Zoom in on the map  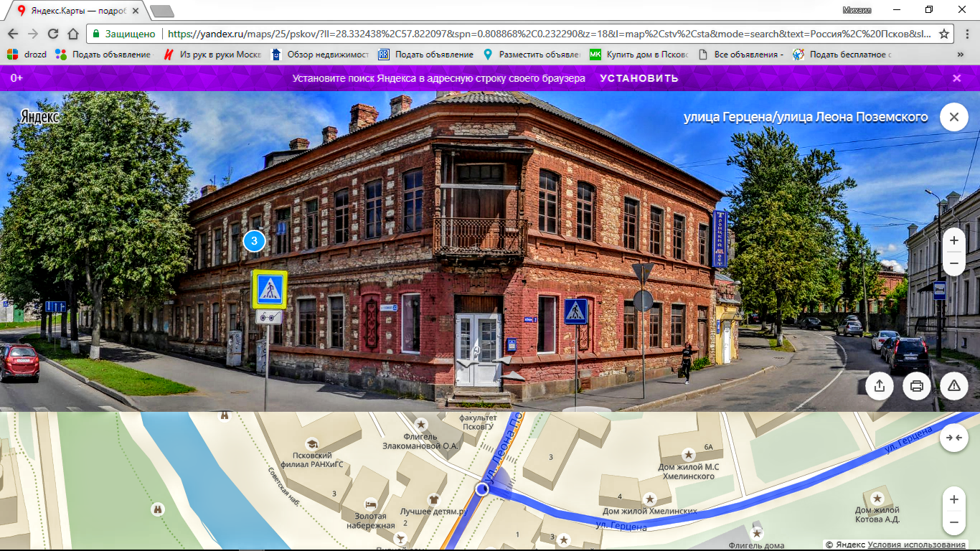click(x=953, y=499)
